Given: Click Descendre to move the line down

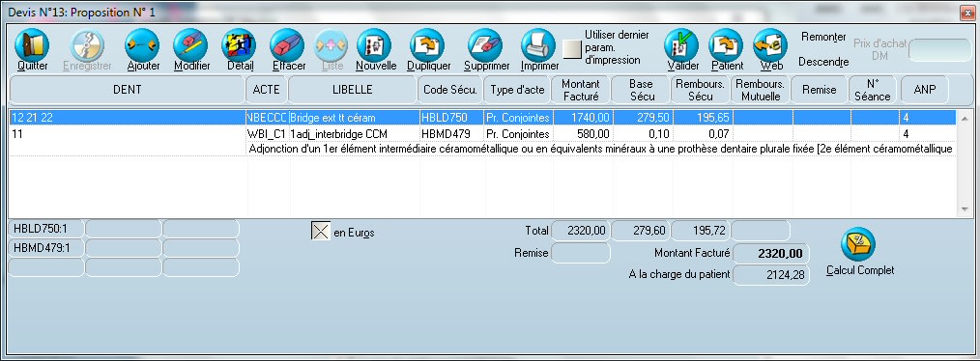Looking at the screenshot, I should click(x=823, y=62).
